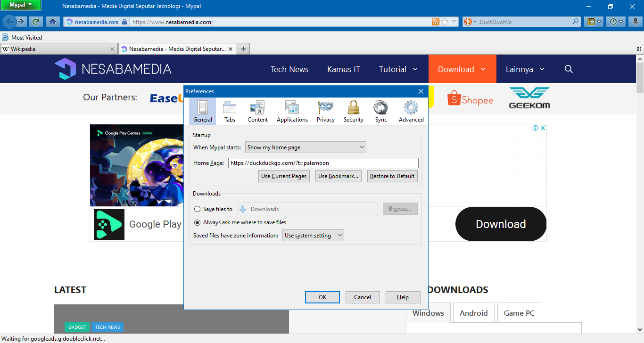Click the Nesabamedia logo on the website

click(113, 69)
